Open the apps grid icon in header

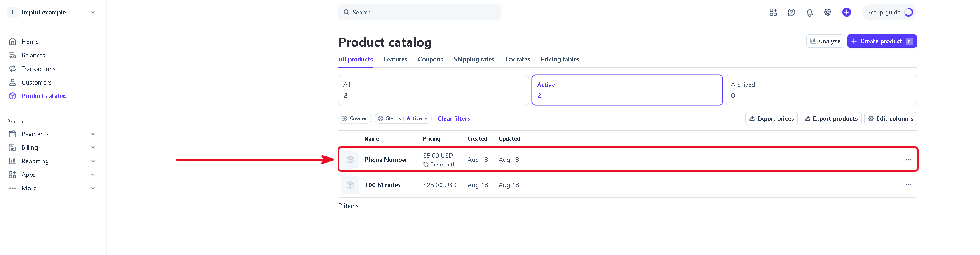(x=773, y=13)
